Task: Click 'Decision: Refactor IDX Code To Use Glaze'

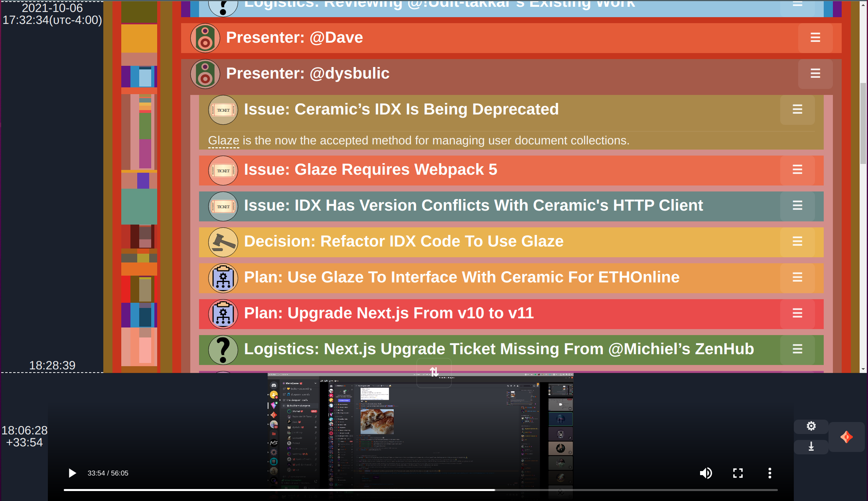Action: point(404,241)
